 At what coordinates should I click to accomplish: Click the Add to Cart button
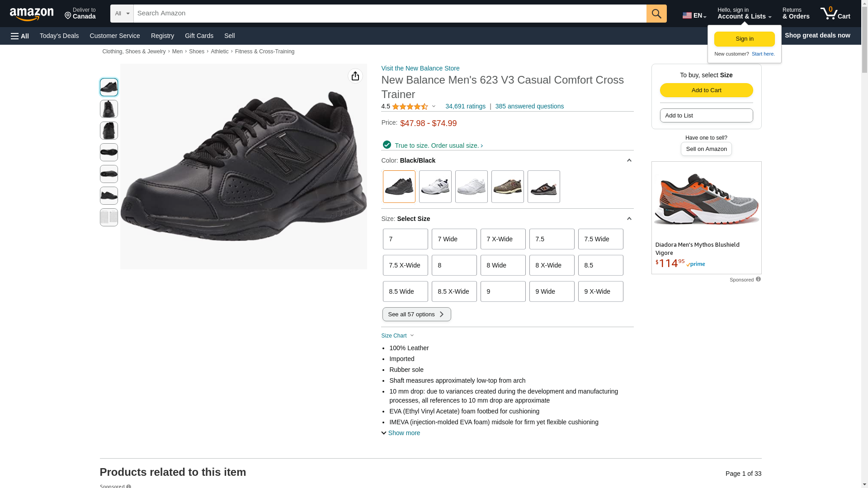coord(706,90)
